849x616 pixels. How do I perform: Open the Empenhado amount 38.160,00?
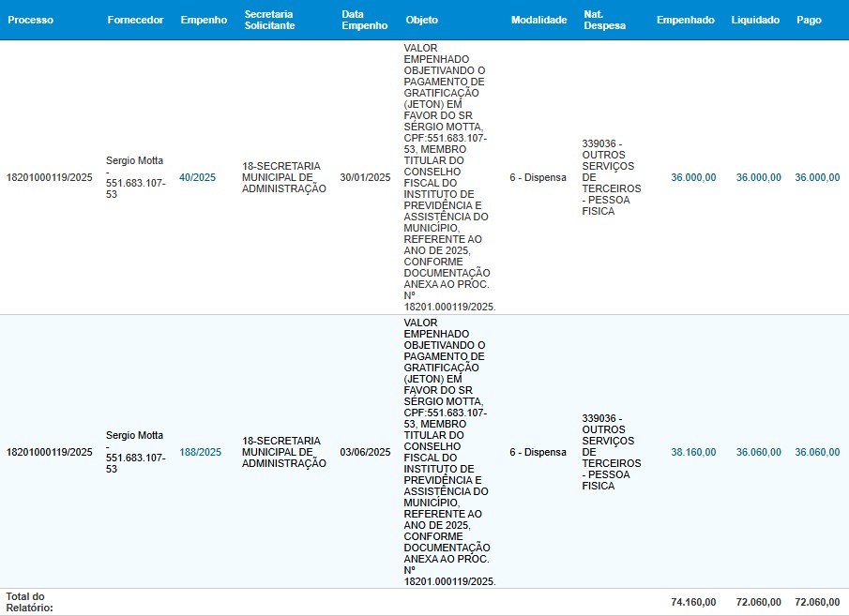pyautogui.click(x=693, y=452)
